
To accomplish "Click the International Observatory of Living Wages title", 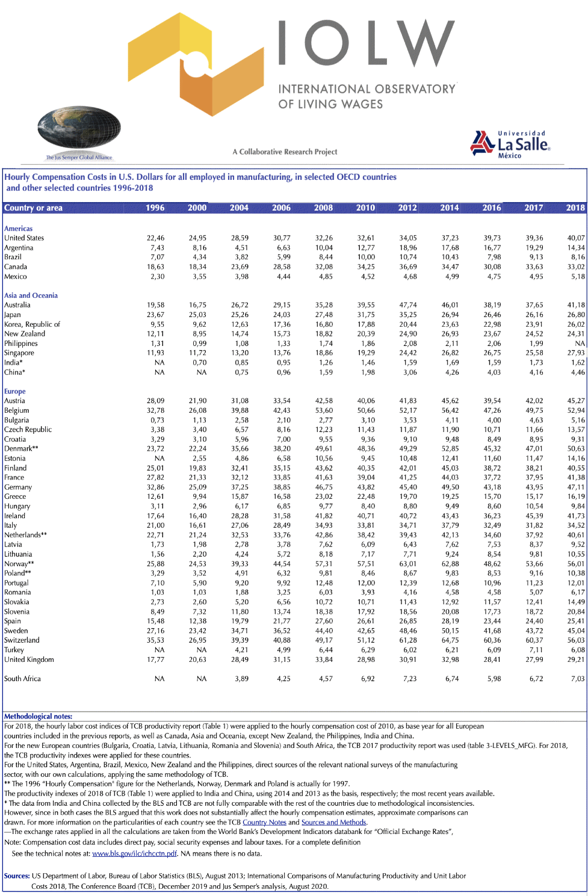I will tap(367, 96).
